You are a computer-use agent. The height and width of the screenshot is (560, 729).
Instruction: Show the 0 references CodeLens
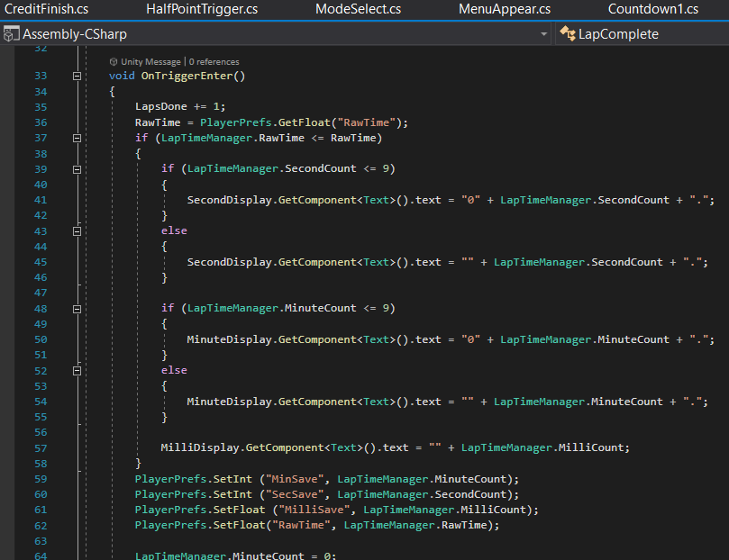(214, 62)
